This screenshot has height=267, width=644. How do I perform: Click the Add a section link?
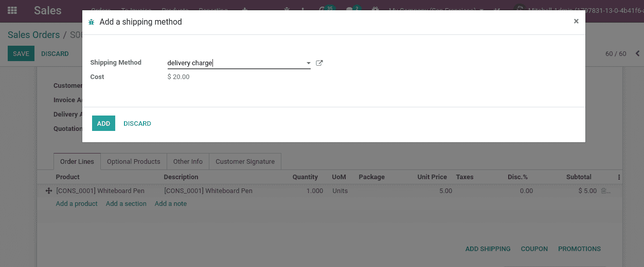tap(126, 204)
